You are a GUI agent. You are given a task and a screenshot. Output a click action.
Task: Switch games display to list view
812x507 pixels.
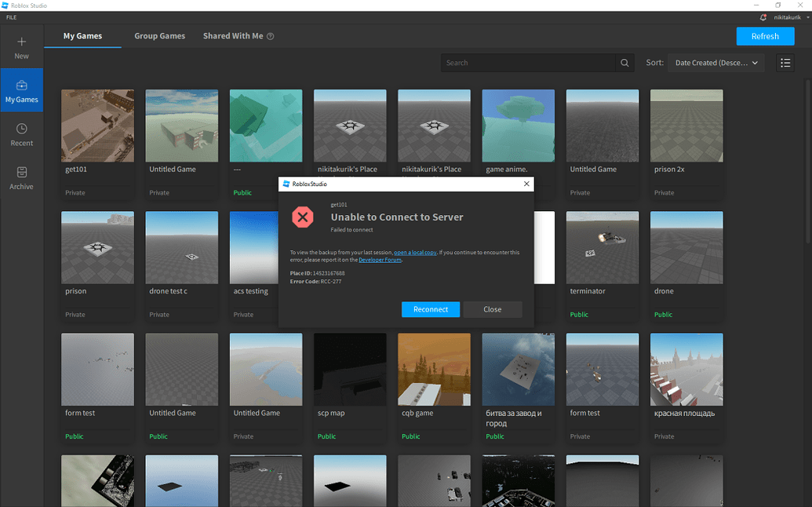tap(785, 63)
